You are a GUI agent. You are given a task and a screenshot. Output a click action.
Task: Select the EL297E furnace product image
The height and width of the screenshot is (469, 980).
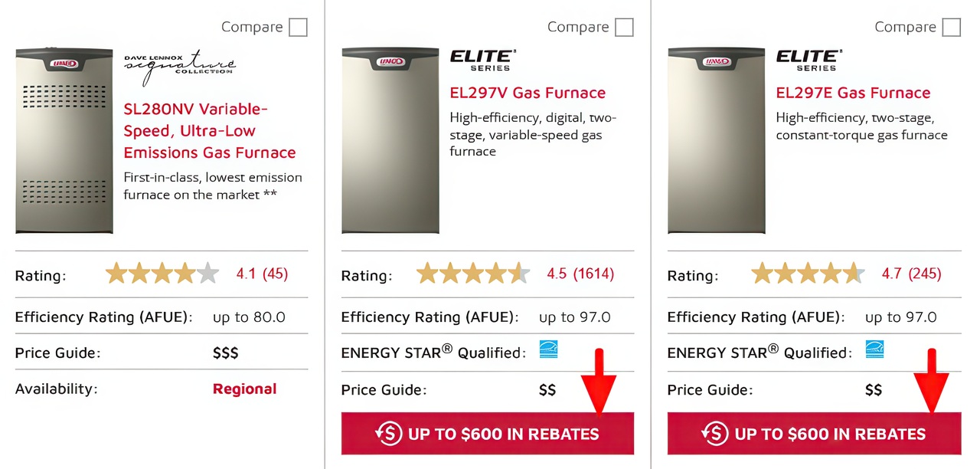717,141
